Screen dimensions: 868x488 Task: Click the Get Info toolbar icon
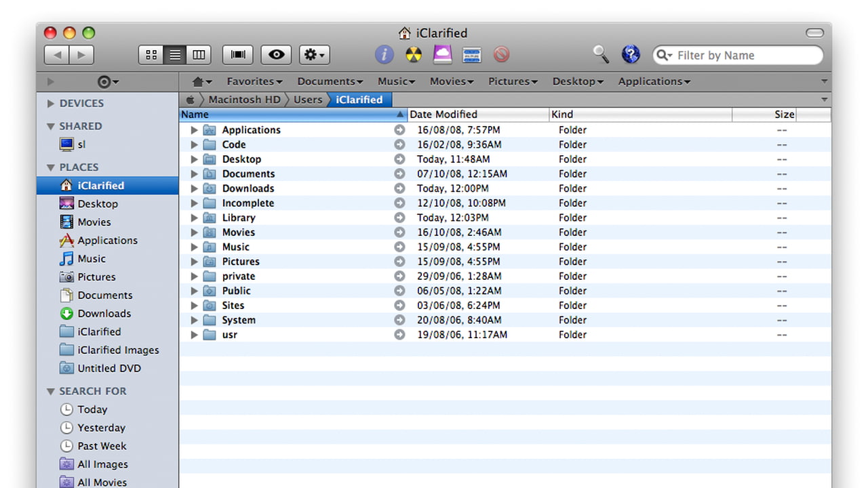click(384, 54)
